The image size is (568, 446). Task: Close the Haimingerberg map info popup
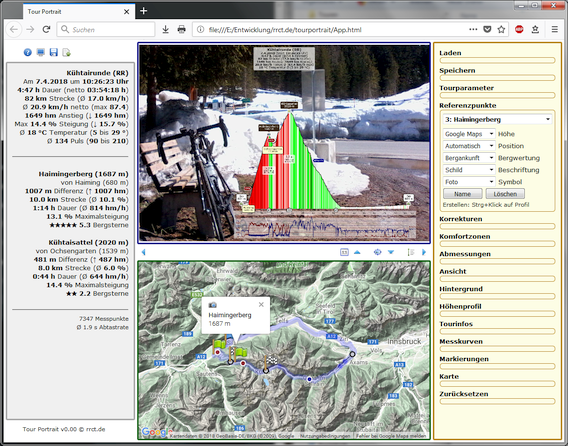tap(261, 305)
